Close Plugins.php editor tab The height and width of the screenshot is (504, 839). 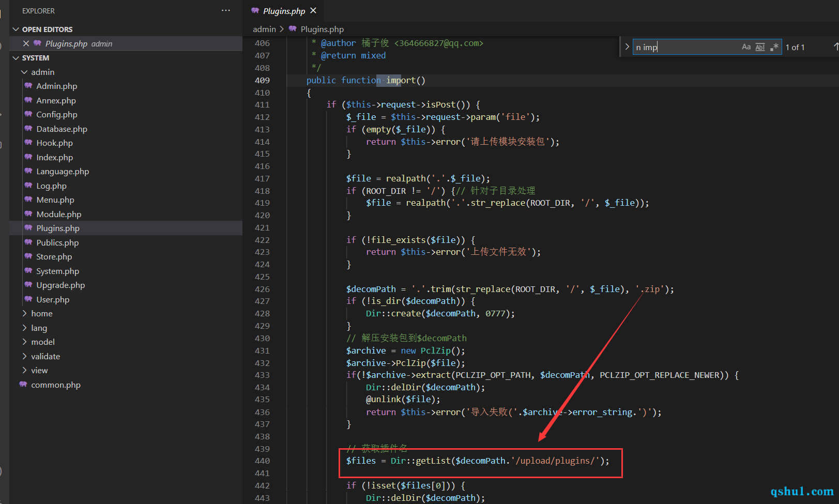pyautogui.click(x=313, y=10)
